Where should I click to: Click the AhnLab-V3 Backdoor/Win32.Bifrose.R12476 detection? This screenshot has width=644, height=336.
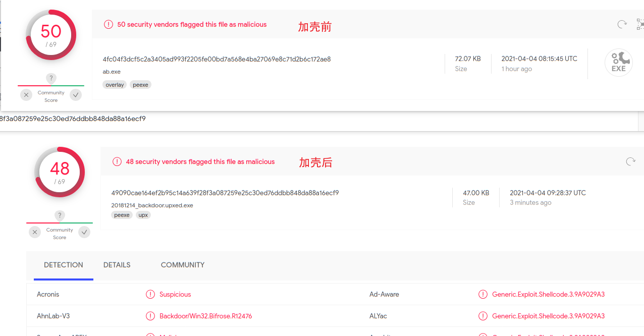[x=205, y=316]
